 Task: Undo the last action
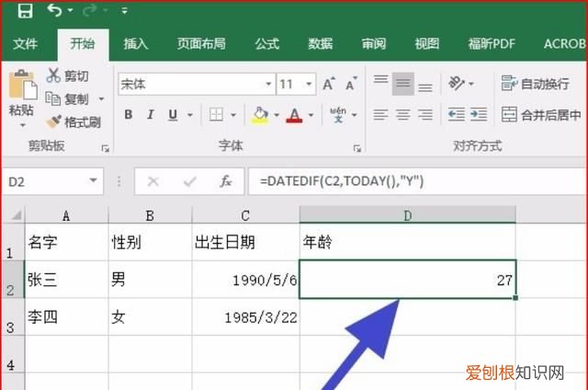(54, 10)
